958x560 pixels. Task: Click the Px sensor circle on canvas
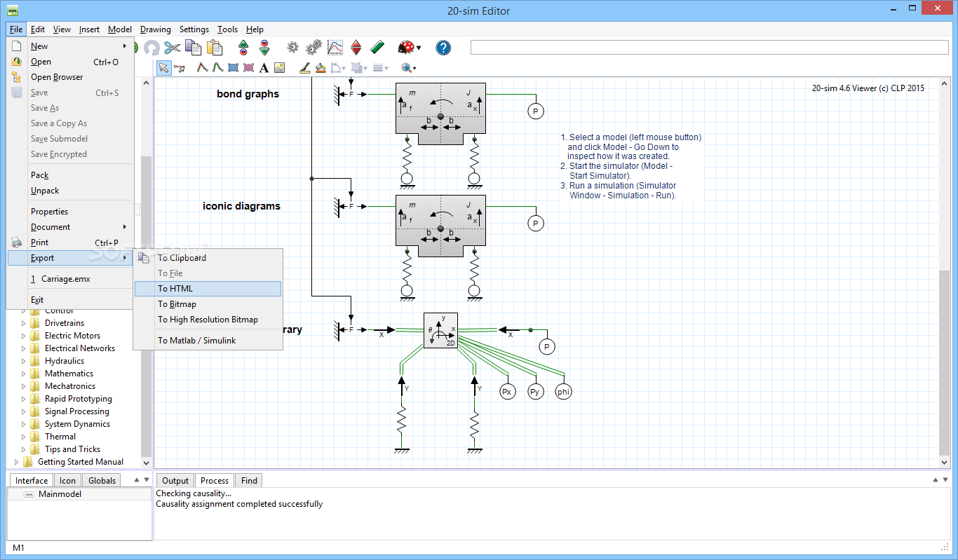pyautogui.click(x=507, y=392)
